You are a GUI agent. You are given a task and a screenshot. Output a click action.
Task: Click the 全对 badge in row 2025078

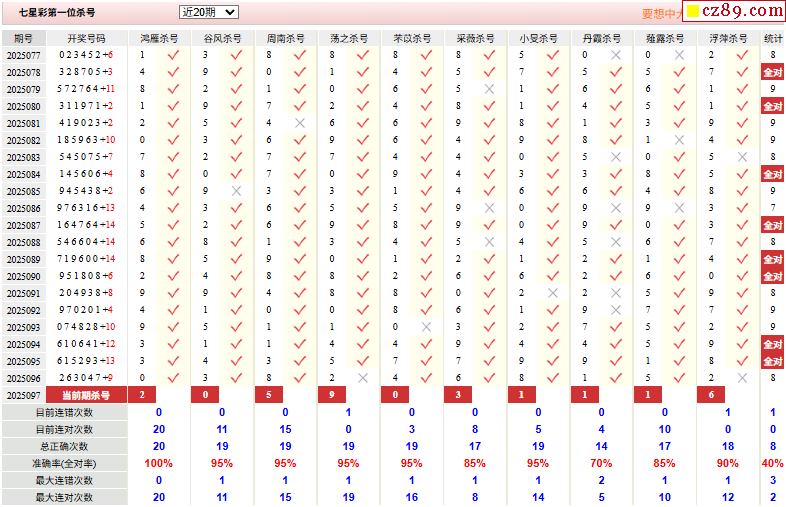tap(772, 72)
